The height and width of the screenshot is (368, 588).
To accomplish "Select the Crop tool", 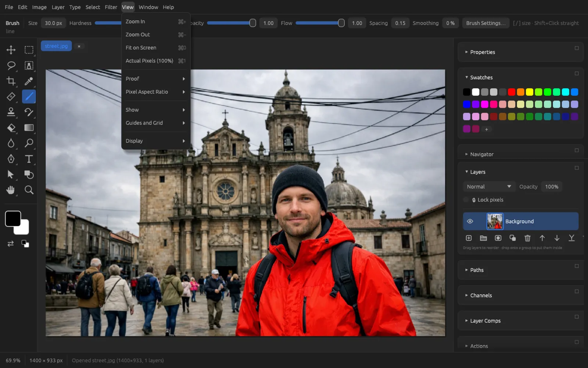I will tap(11, 81).
